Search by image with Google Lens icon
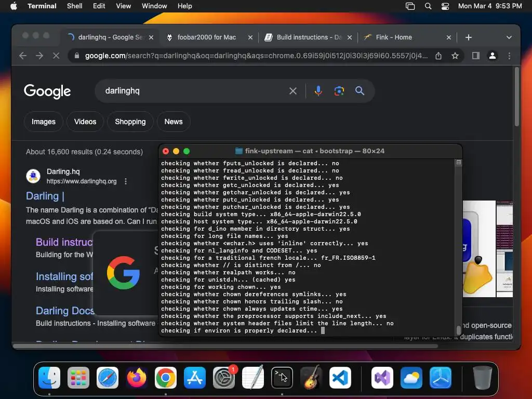Image resolution: width=532 pixels, height=399 pixels. [x=339, y=91]
